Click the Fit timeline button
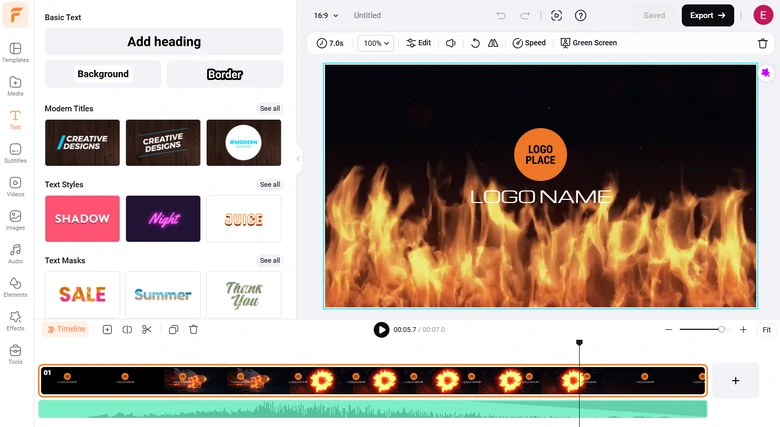This screenshot has width=780, height=427. [767, 329]
